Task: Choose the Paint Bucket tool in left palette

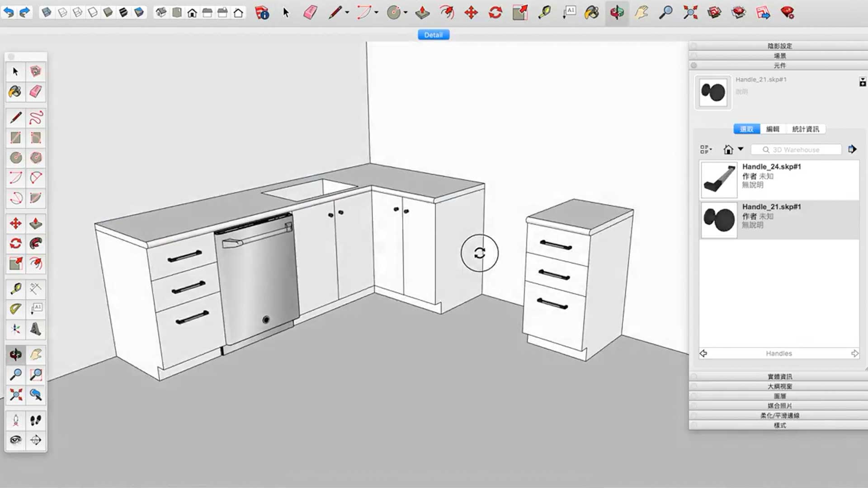Action: pos(15,92)
